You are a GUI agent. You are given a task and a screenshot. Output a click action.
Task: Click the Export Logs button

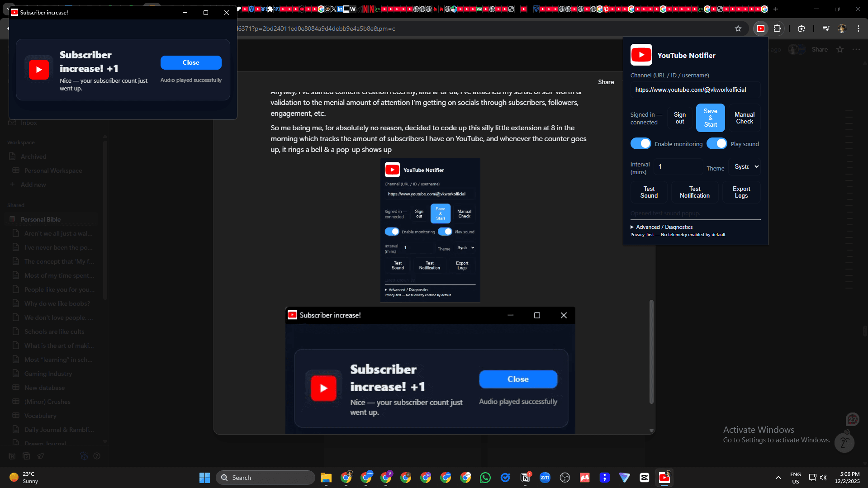point(741,192)
